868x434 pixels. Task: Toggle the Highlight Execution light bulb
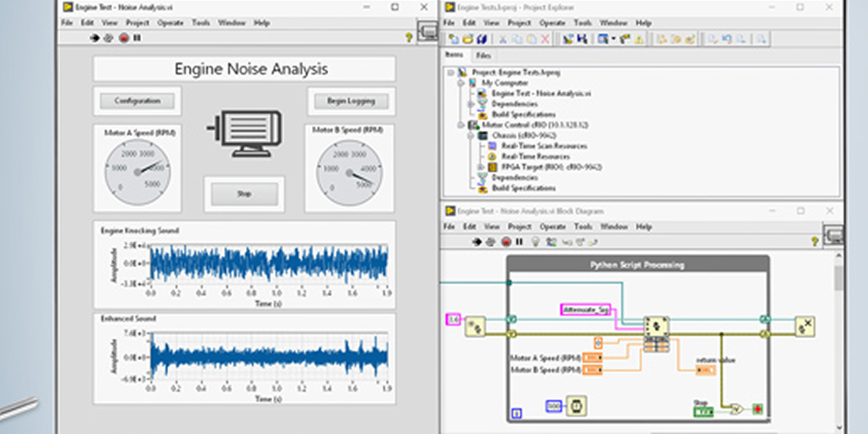[534, 241]
